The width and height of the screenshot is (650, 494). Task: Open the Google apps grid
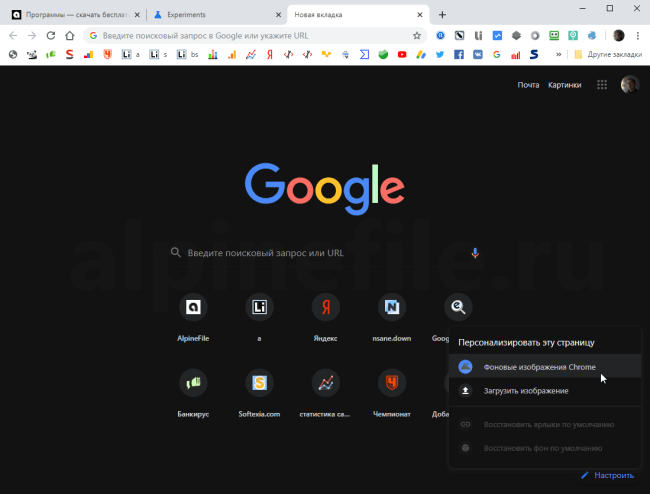click(x=602, y=85)
